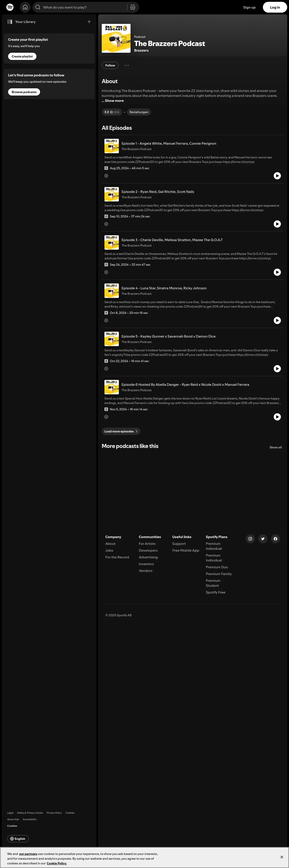
Task: Click the search magnifier icon
Action: click(38, 7)
